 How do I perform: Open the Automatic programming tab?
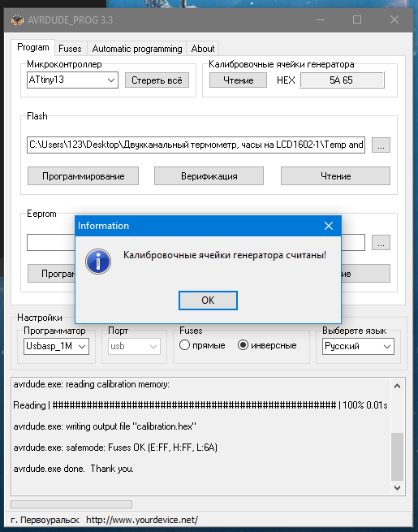[x=137, y=49]
